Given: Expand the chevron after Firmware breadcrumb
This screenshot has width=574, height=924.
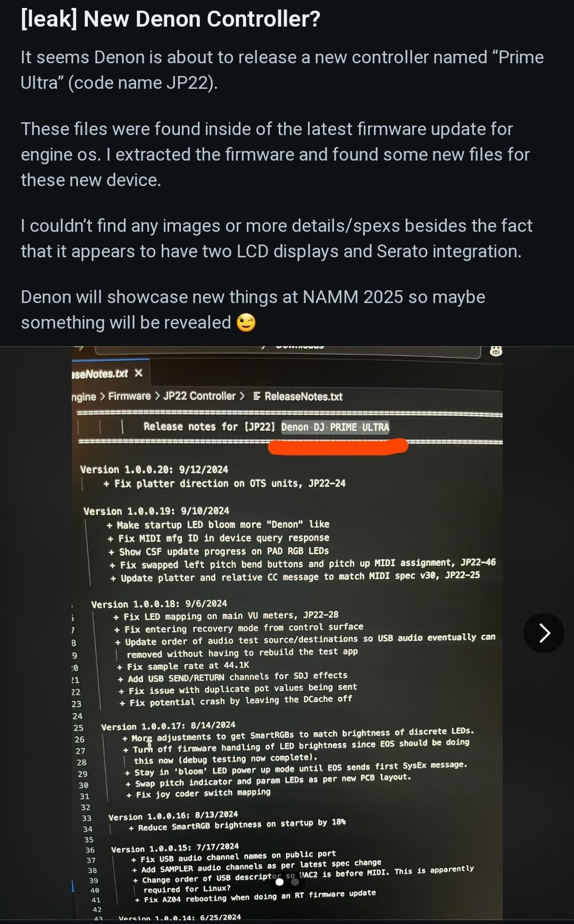Looking at the screenshot, I should coord(157,396).
